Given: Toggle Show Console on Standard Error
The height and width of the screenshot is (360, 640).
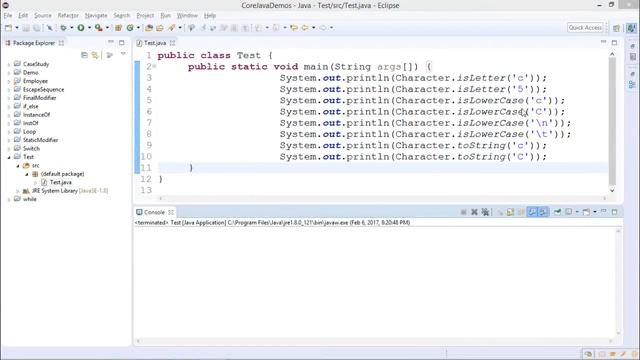Looking at the screenshot, I should (543, 212).
